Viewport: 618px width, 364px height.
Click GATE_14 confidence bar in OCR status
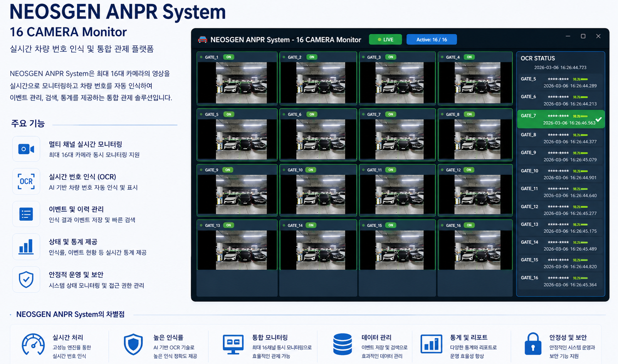click(x=584, y=242)
